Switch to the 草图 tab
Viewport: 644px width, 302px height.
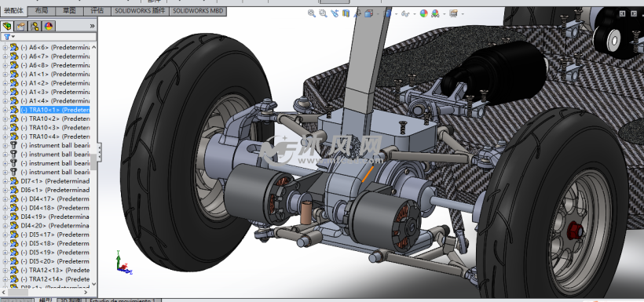(x=69, y=11)
